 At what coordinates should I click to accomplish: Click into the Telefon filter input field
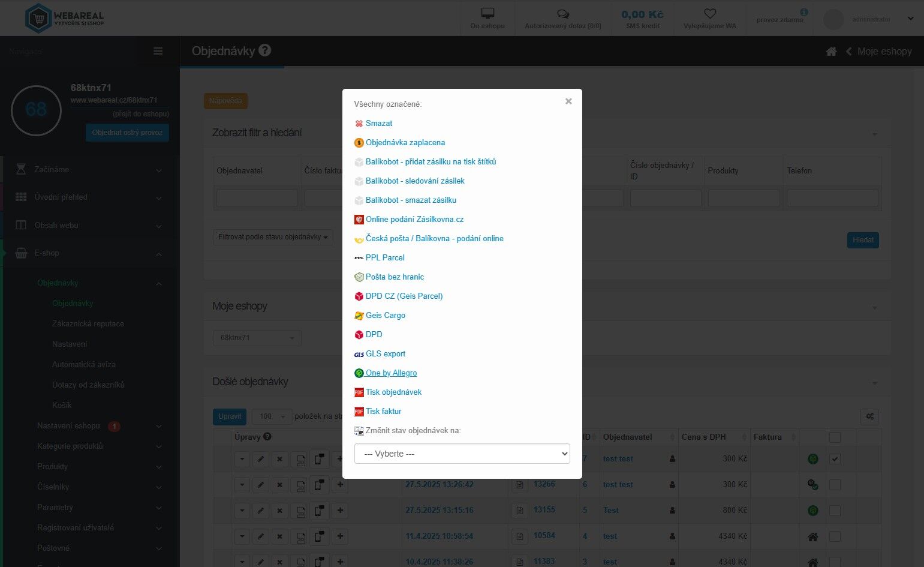point(832,198)
